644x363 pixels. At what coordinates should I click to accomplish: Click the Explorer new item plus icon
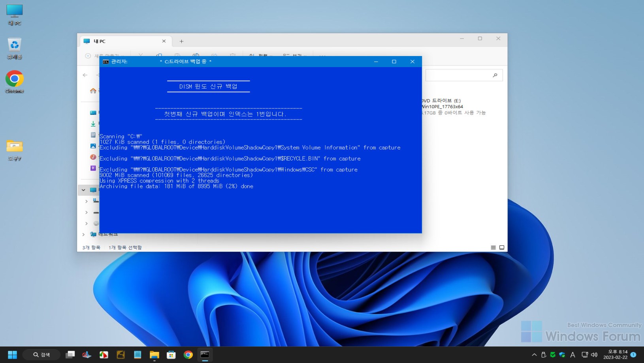(88, 56)
